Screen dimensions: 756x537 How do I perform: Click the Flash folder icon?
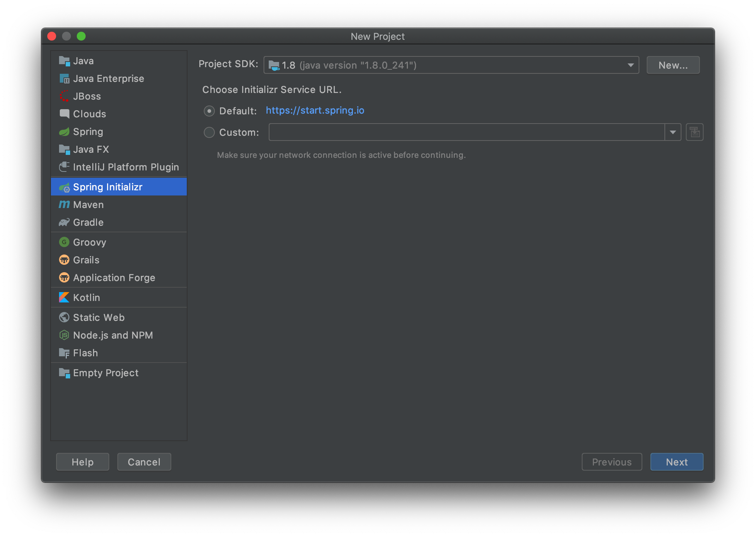pos(64,353)
